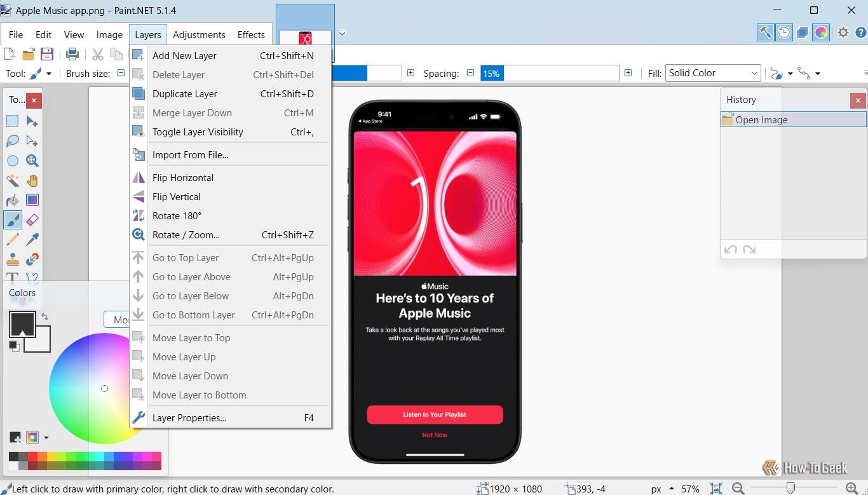This screenshot has height=495, width=868.
Task: Open the Image menu
Action: point(109,35)
